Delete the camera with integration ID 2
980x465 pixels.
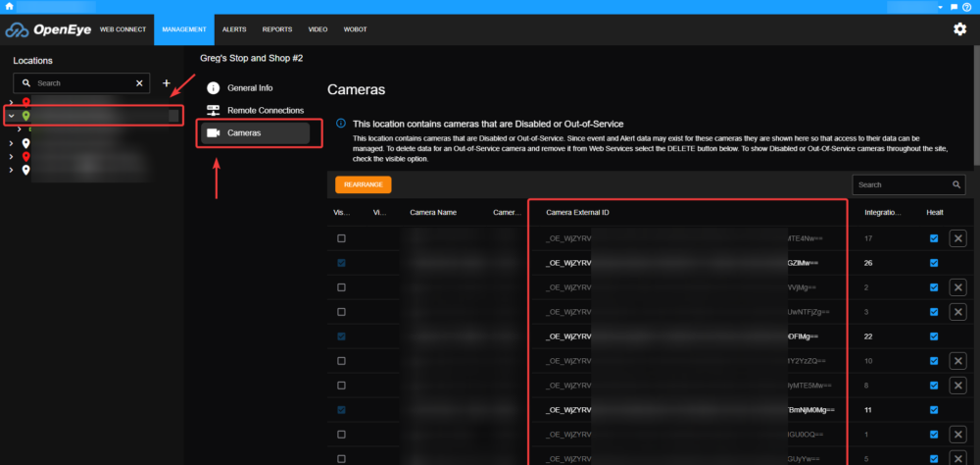[958, 287]
